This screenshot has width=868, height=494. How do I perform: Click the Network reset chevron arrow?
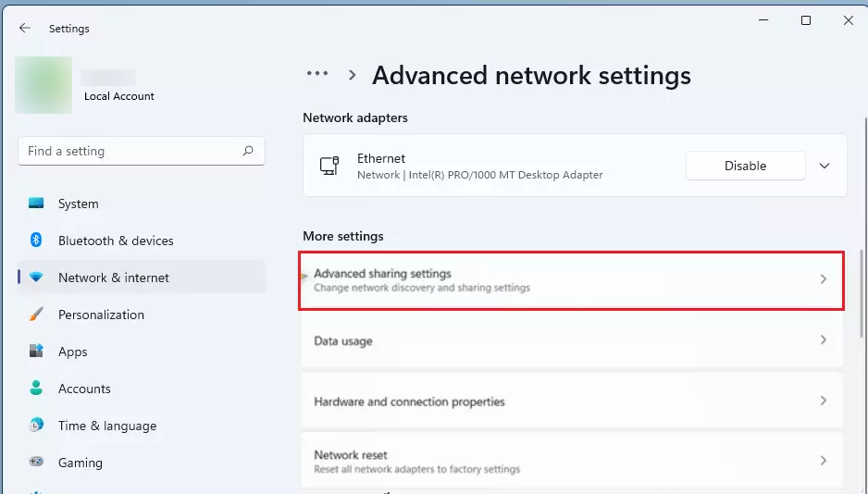(824, 461)
